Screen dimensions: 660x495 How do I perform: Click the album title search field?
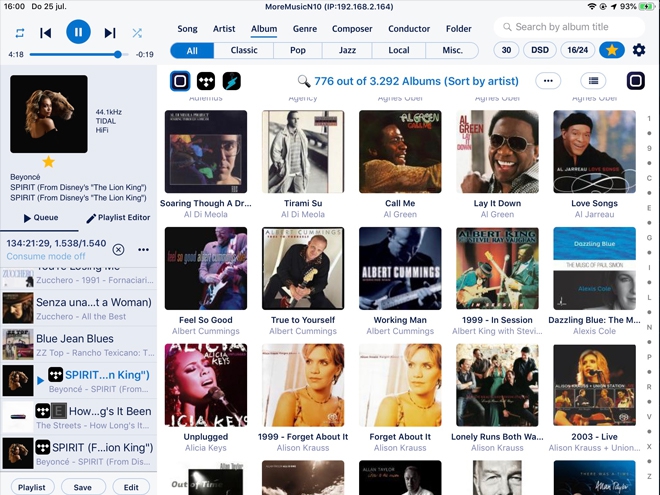pos(569,27)
